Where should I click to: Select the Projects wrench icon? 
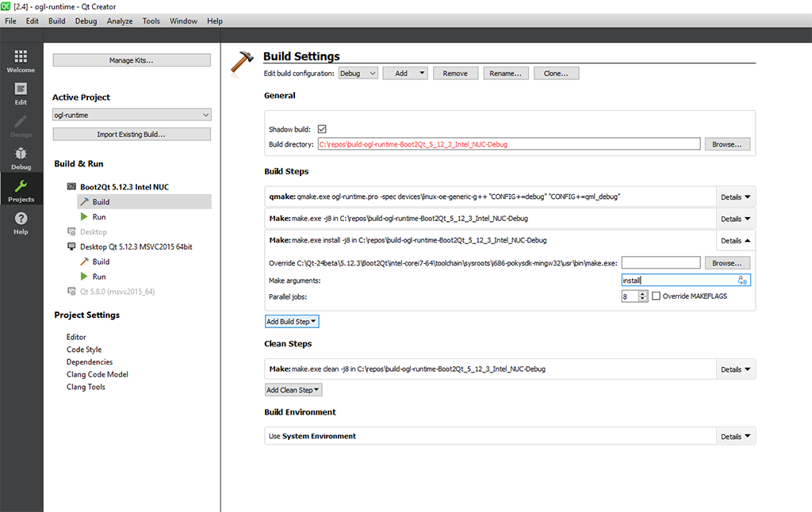click(x=21, y=190)
